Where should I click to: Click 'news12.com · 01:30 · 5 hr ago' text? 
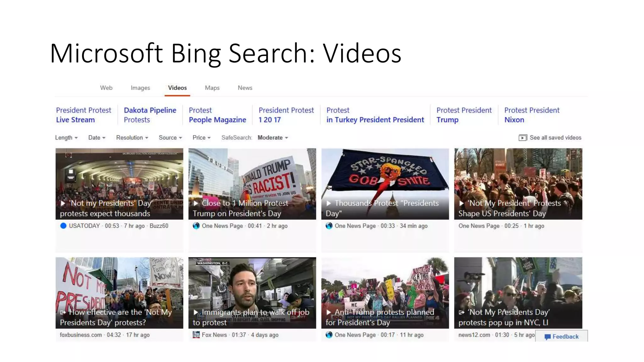[x=496, y=335]
